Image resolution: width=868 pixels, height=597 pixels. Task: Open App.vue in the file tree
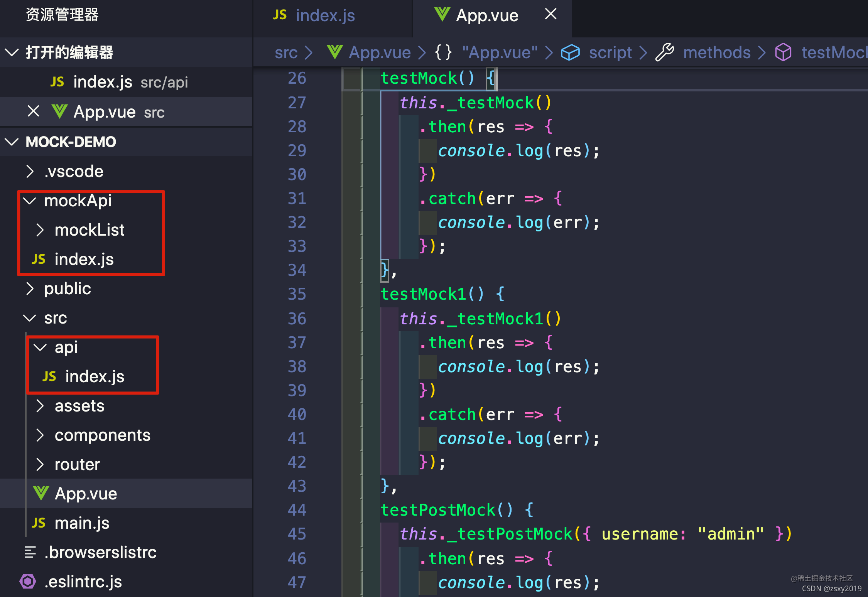(x=126, y=494)
